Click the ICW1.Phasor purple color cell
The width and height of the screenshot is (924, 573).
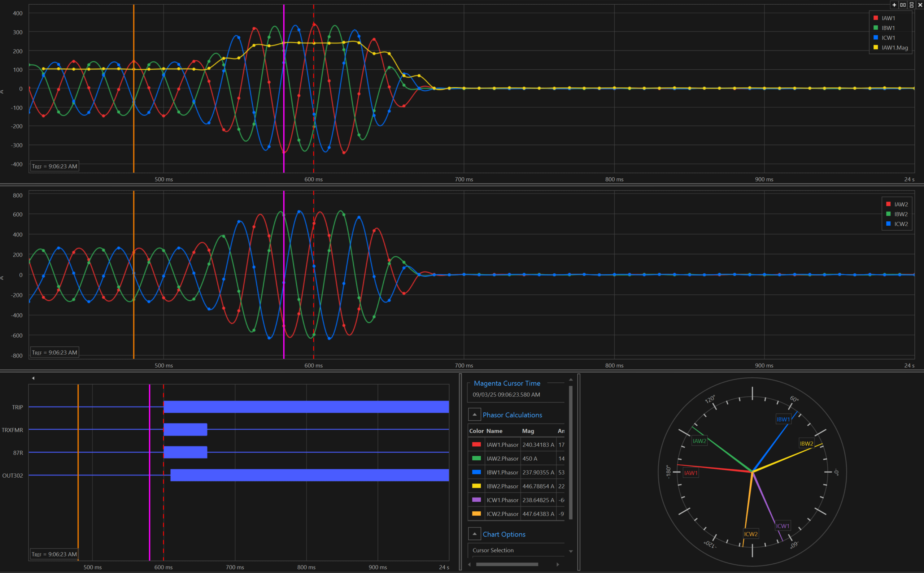click(476, 500)
